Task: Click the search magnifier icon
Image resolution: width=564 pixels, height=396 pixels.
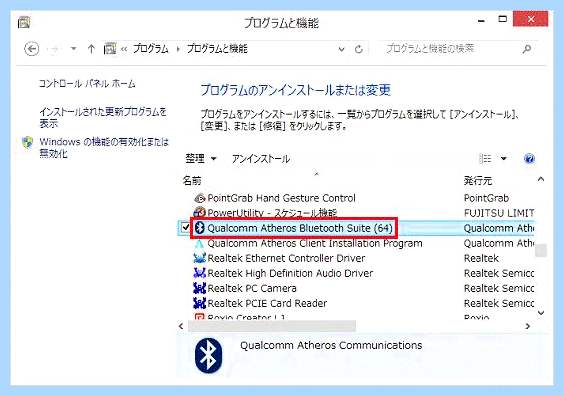Action: point(527,49)
